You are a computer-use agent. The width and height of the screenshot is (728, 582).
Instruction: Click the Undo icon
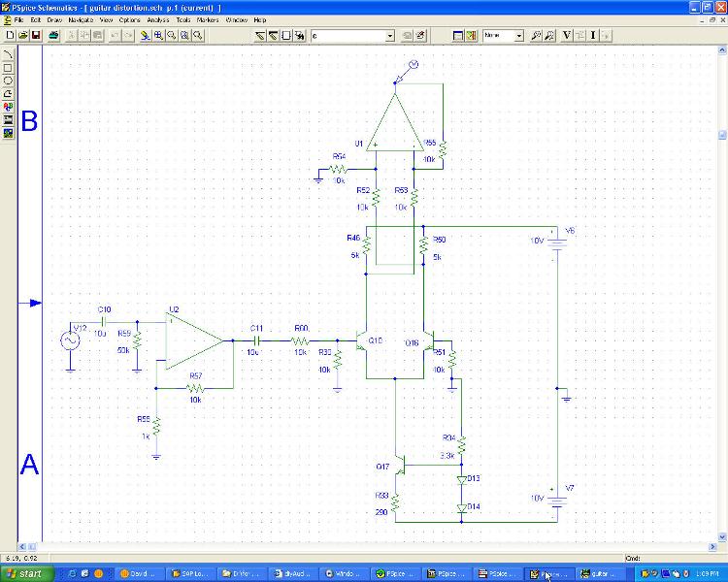pos(116,35)
